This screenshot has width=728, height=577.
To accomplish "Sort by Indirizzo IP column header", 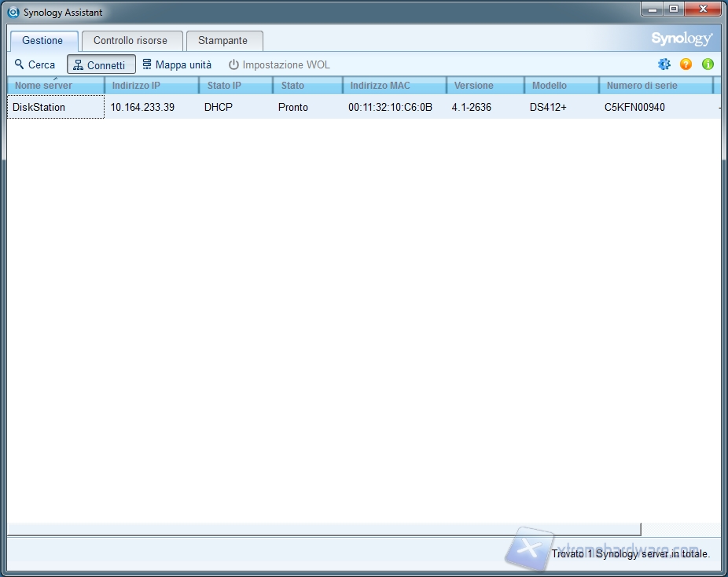I will coord(153,86).
